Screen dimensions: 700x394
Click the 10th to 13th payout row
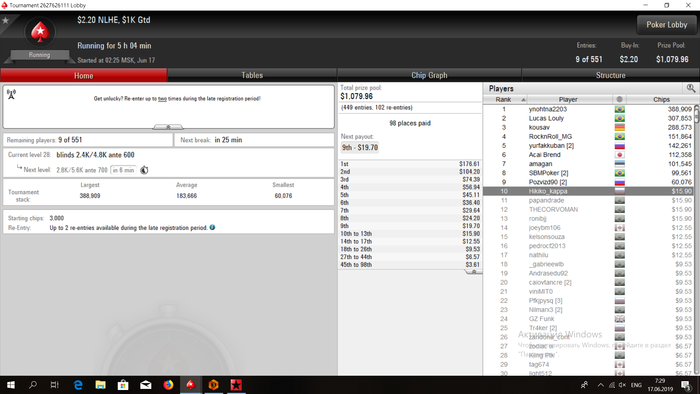pyautogui.click(x=410, y=234)
